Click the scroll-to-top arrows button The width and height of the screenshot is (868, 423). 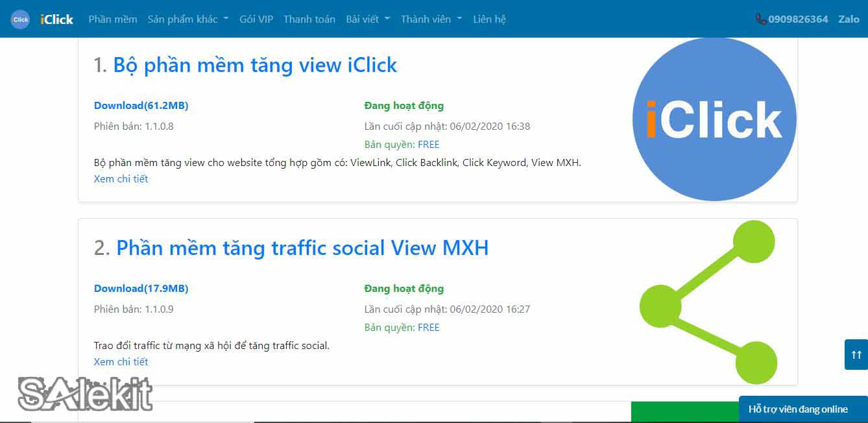click(855, 354)
